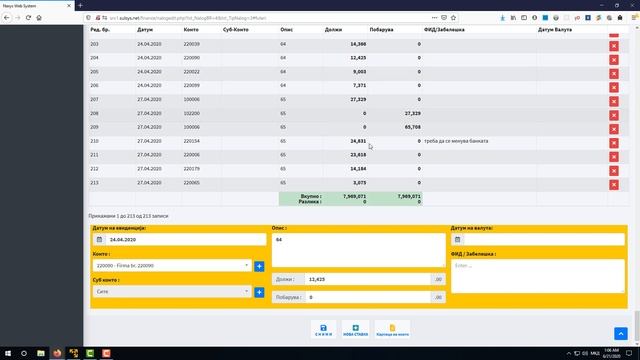Open File Explorer from taskbar
The height and width of the screenshot is (360, 640).
click(41, 353)
